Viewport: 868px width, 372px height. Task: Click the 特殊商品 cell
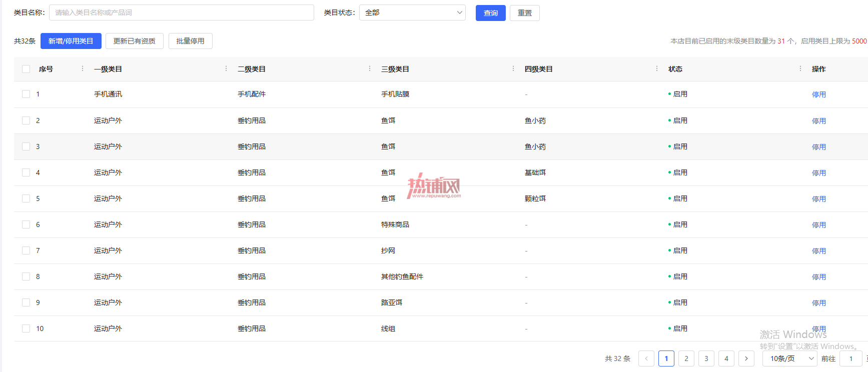(395, 224)
